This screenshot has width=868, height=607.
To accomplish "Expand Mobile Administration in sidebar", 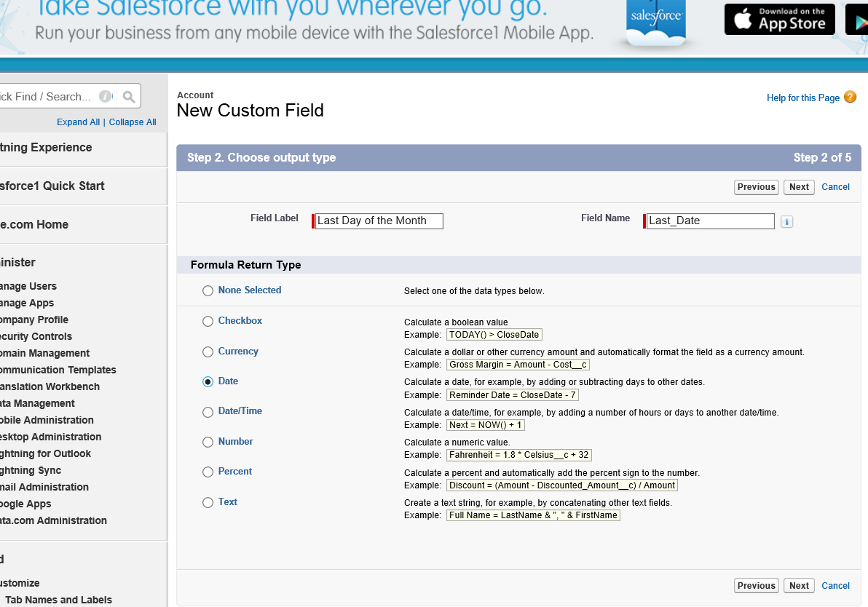I will coord(47,420).
